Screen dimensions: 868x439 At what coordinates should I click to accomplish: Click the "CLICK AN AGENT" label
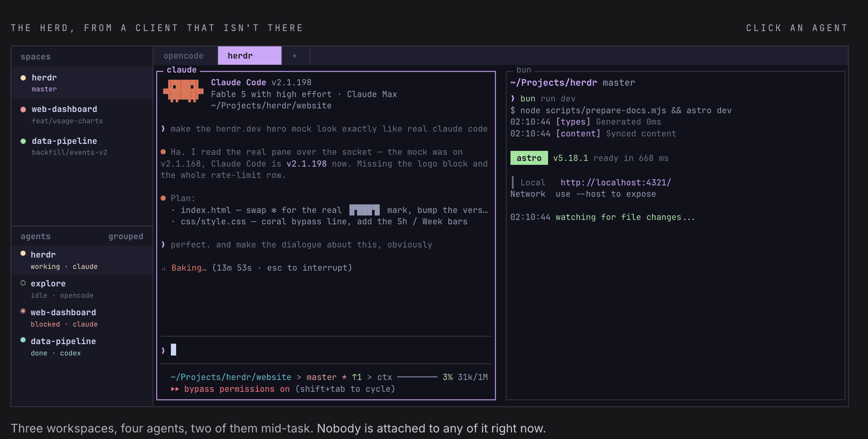pos(797,28)
